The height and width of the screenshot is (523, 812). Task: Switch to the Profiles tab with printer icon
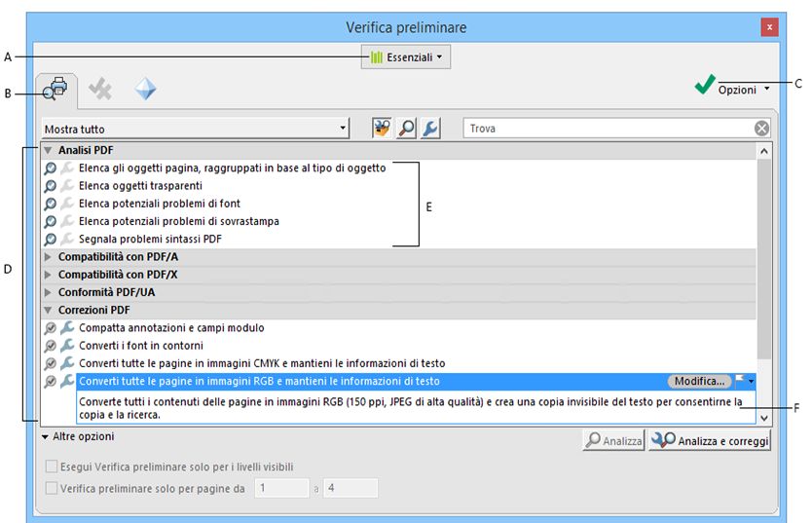pyautogui.click(x=55, y=89)
